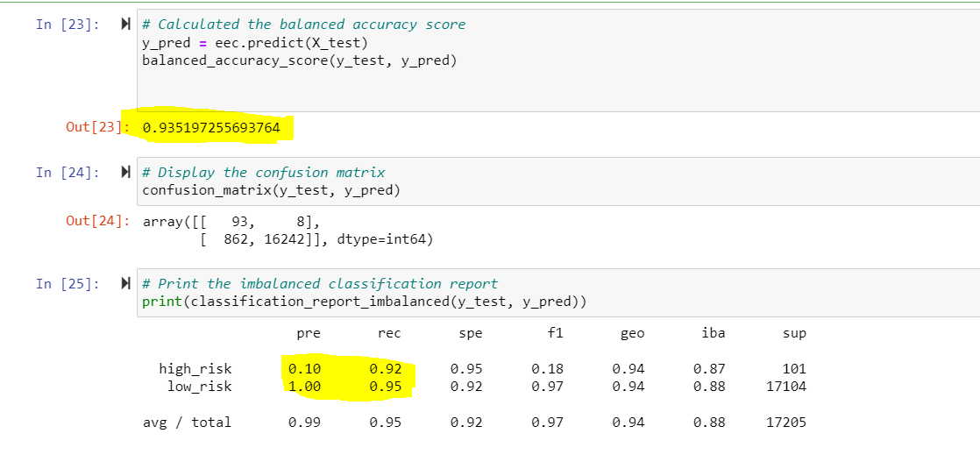Click the confusion matrix value 862
The image size is (980, 469).
tap(235, 239)
